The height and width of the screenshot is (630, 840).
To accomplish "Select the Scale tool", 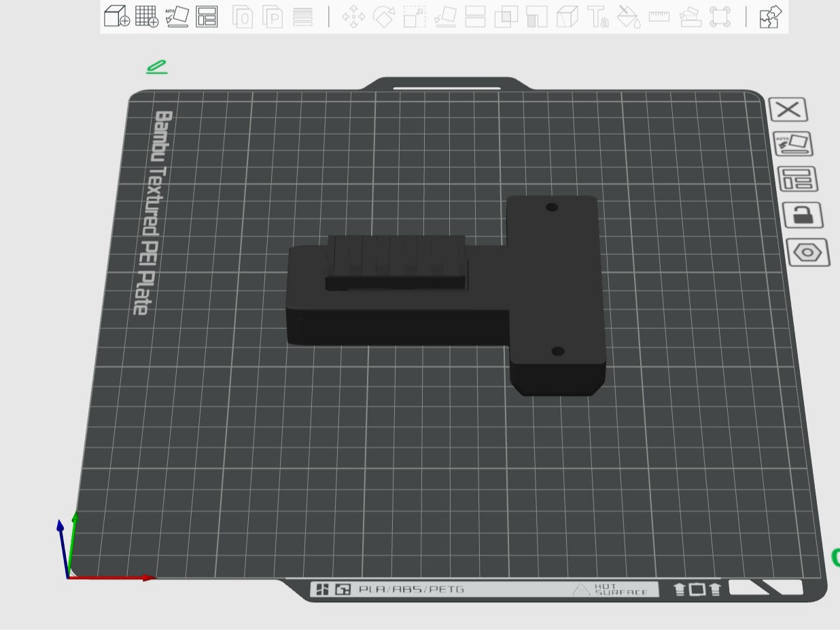I will click(x=415, y=16).
